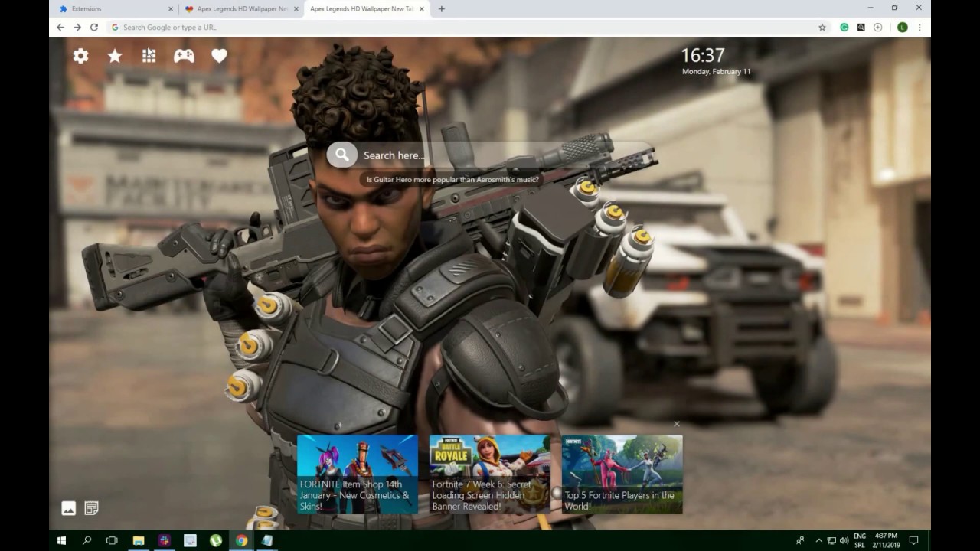The width and height of the screenshot is (980, 551).
Task: Open the uTorrent taskbar icon
Action: [216, 540]
